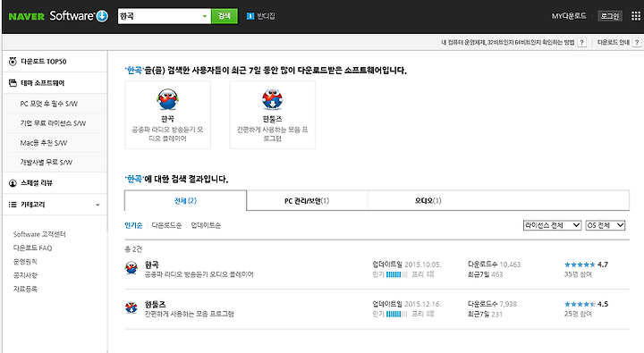This screenshot has height=353, width=644.
Task: Open the 한툴즈 title in the popular downloads card
Action: click(x=272, y=119)
